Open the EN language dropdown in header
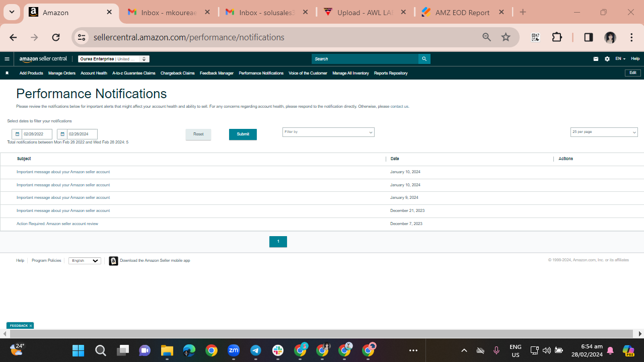 (x=620, y=59)
